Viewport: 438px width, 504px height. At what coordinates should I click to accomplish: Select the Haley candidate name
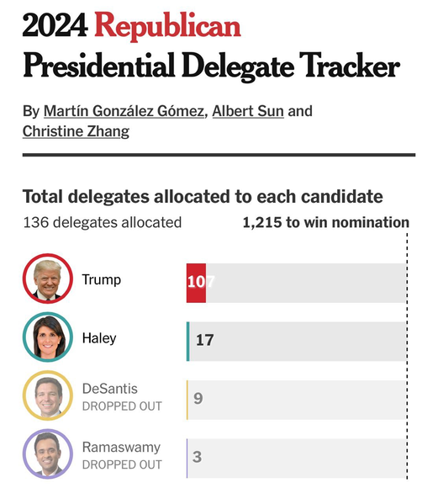point(99,338)
